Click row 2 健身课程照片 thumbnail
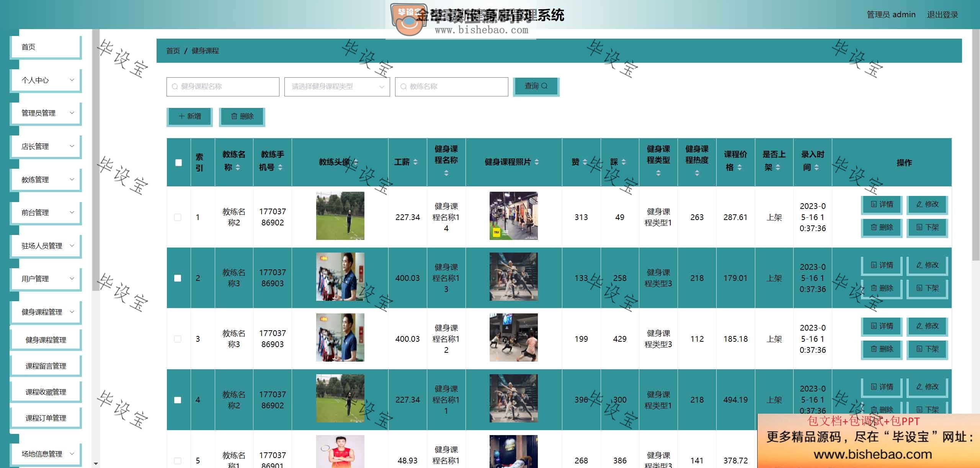The width and height of the screenshot is (980, 468). [513, 277]
